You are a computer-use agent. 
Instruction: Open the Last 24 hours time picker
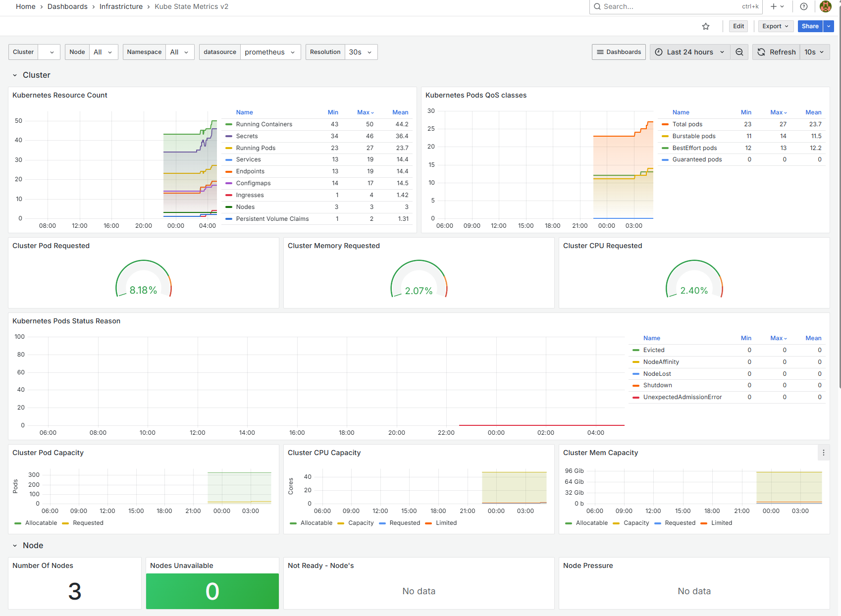tap(689, 52)
